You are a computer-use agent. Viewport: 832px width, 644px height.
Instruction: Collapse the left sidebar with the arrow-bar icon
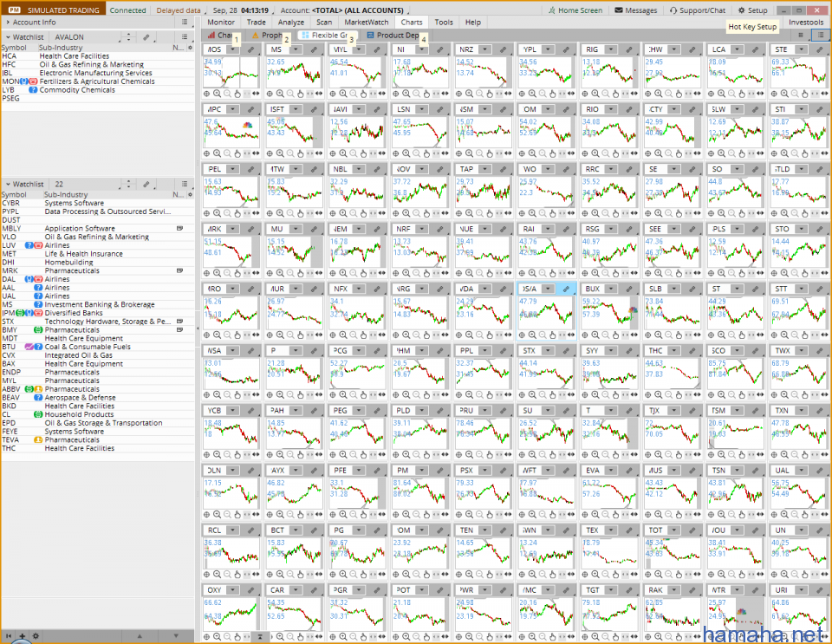pyautogui.click(x=9, y=636)
